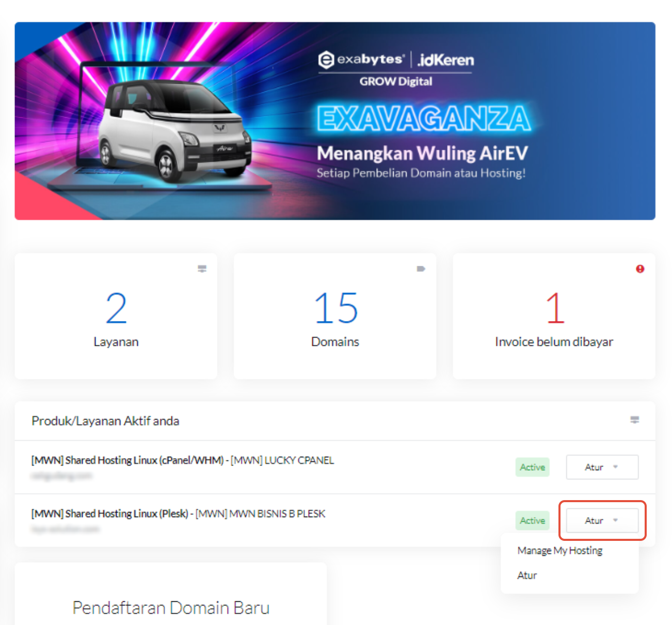The width and height of the screenshot is (672, 625).
Task: Click the Active badge for MWN BISNIS B PLESK
Action: (533, 521)
